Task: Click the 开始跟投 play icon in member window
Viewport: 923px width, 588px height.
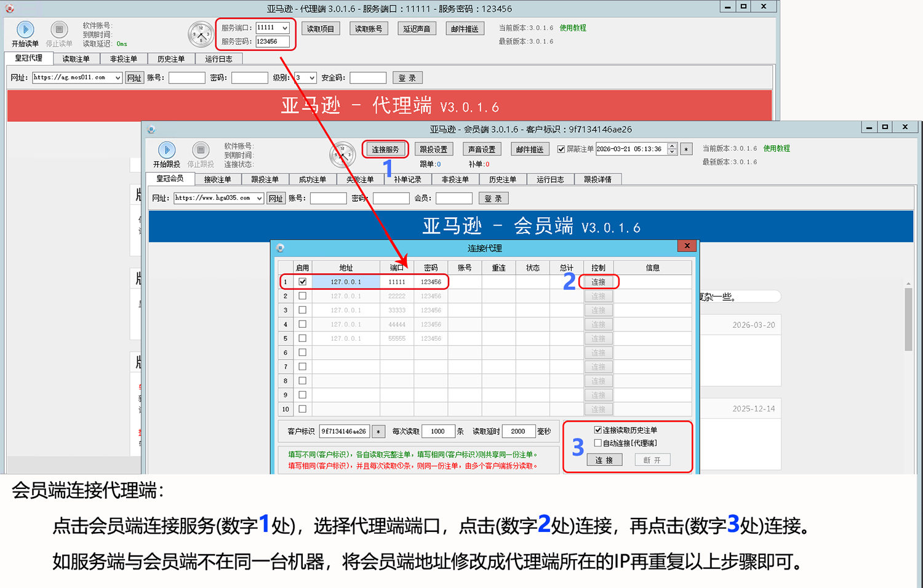Action: (x=166, y=150)
